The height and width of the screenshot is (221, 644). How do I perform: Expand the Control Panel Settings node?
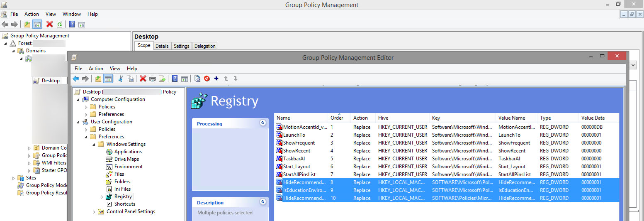click(94, 212)
